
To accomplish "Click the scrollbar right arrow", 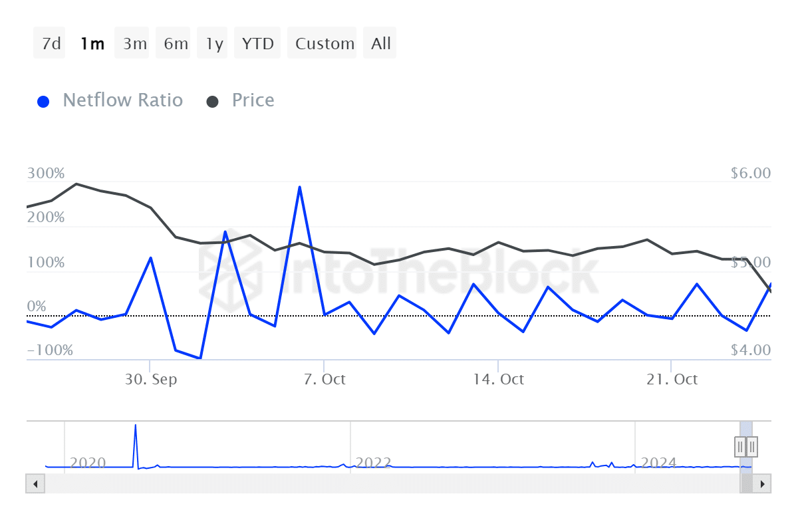I will (x=763, y=483).
